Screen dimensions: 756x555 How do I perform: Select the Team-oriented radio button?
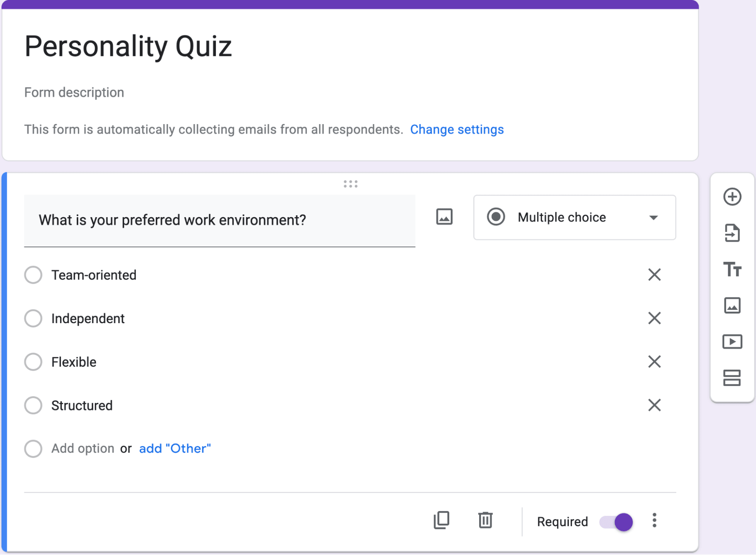point(33,275)
